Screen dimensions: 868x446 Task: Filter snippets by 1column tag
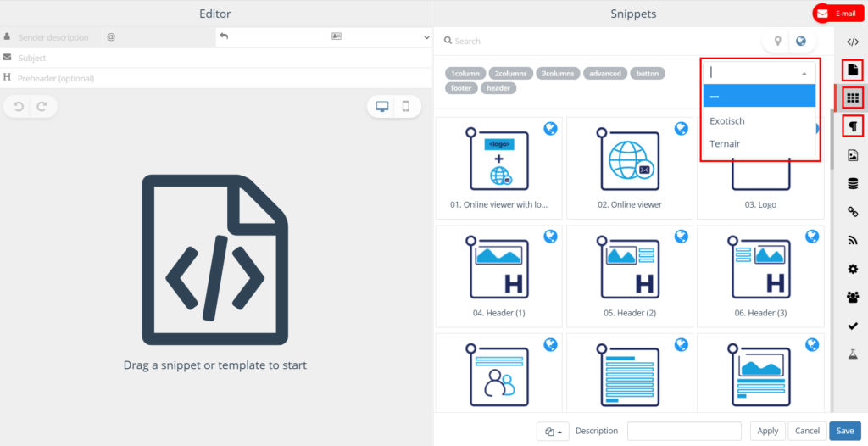coord(465,73)
